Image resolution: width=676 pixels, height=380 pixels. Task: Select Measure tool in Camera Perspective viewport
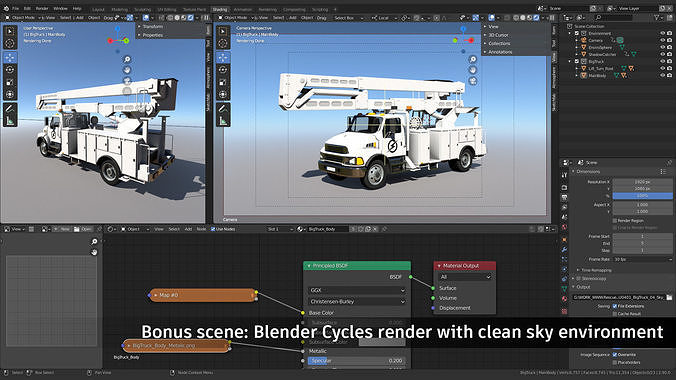[223, 121]
